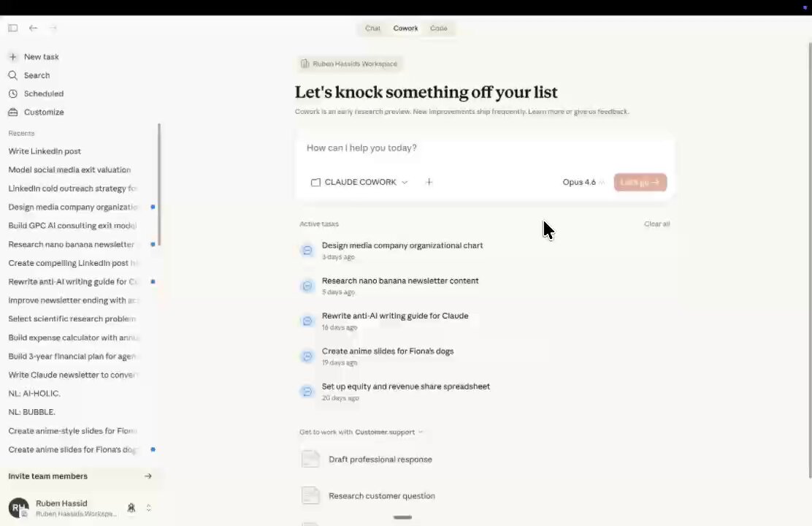This screenshot has width=812, height=526.
Task: Switch to the Cowork tab
Action: [x=405, y=28]
